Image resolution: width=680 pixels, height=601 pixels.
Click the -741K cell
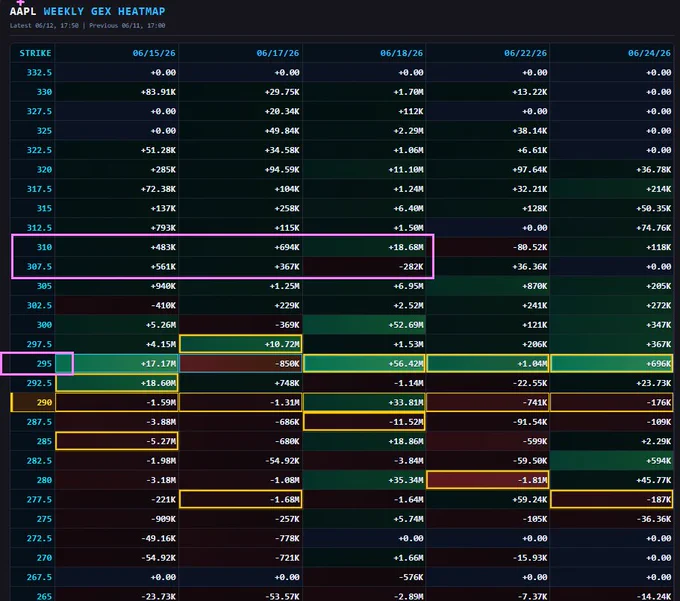[x=488, y=402]
